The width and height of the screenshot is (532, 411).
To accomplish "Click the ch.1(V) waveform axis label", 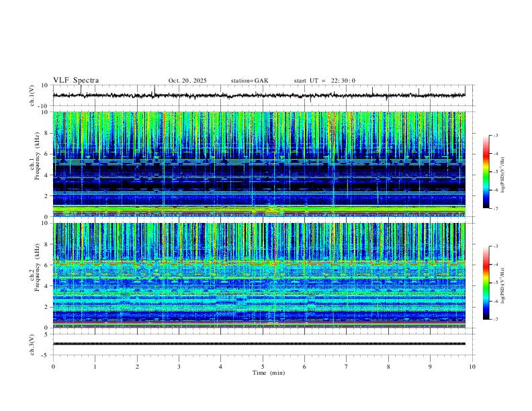I will tap(32, 95).
